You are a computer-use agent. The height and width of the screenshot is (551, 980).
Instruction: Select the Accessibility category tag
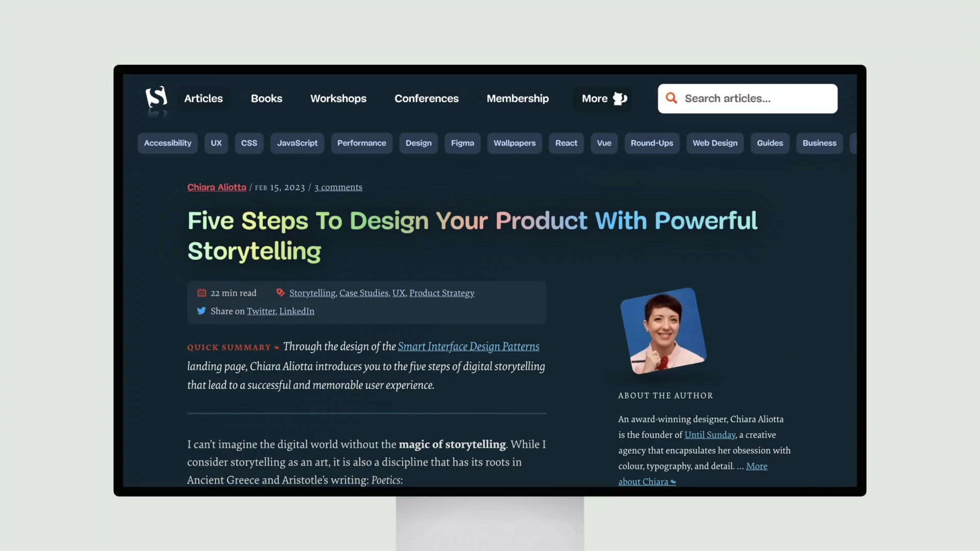coord(167,143)
